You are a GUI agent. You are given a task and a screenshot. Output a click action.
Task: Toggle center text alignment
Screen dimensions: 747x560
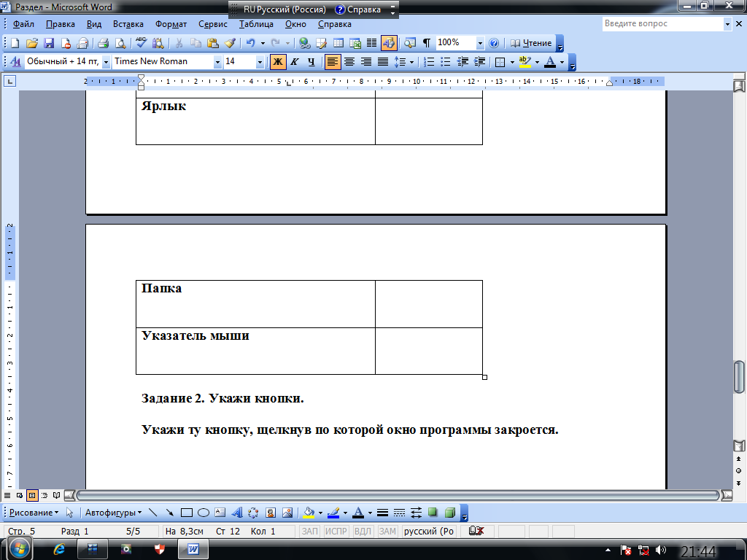[x=349, y=61]
